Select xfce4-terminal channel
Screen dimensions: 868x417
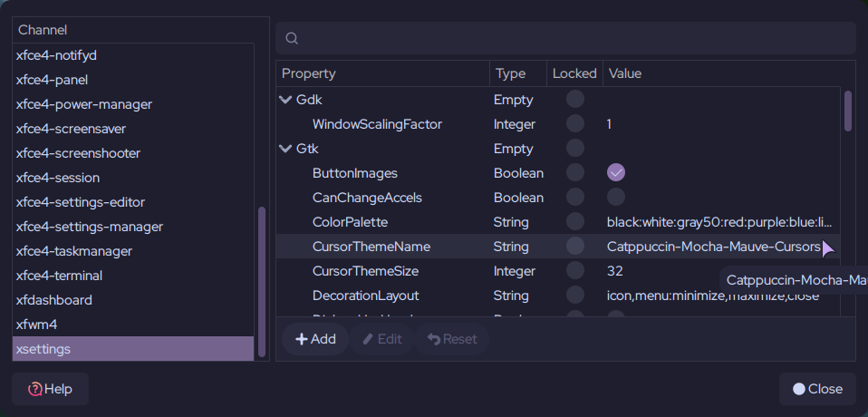59,276
